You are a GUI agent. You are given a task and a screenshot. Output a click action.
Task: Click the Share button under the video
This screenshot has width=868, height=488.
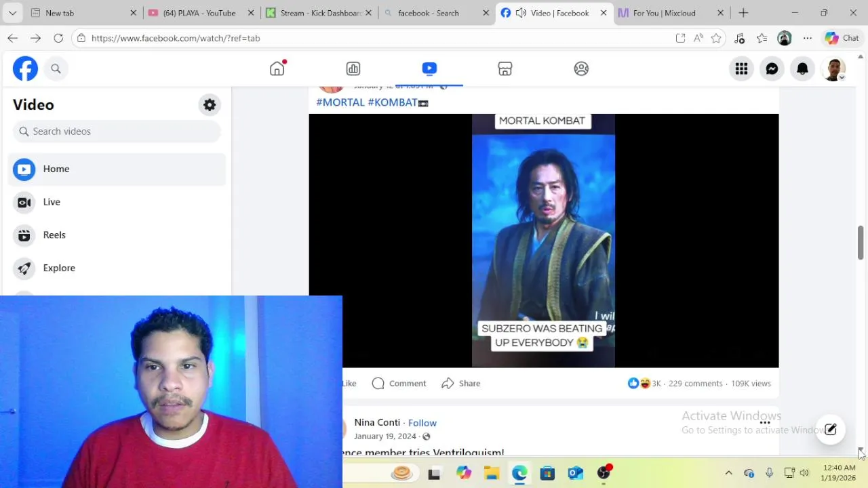click(461, 384)
